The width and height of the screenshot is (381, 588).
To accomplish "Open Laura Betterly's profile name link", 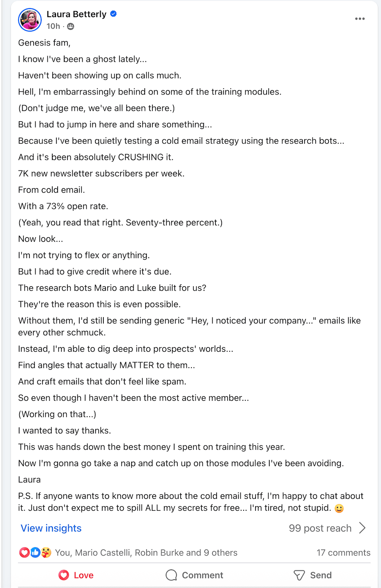I will [x=76, y=14].
